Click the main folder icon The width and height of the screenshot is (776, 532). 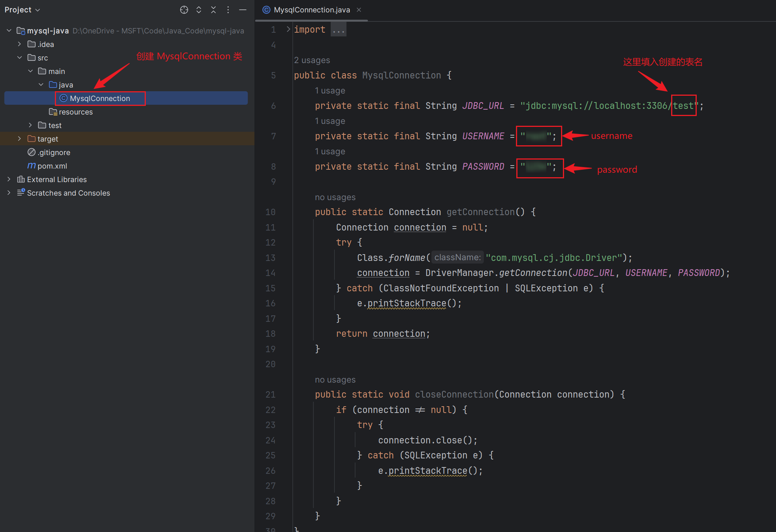(42, 71)
